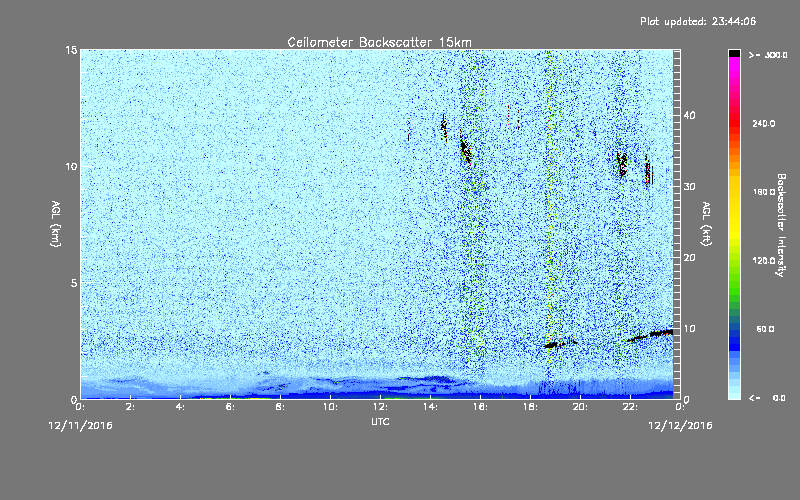Click the UTC x-axis label
Image resolution: width=800 pixels, height=500 pixels.
[380, 421]
